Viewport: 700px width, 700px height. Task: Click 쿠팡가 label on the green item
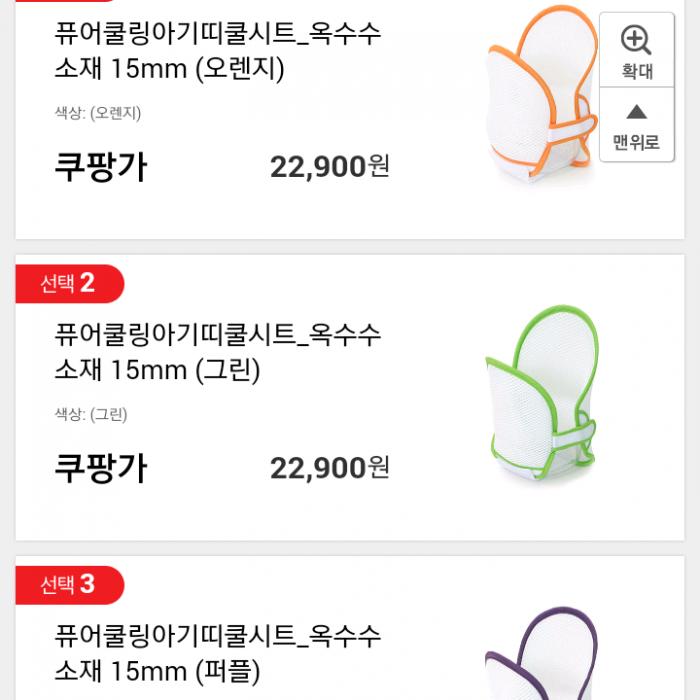(x=100, y=467)
